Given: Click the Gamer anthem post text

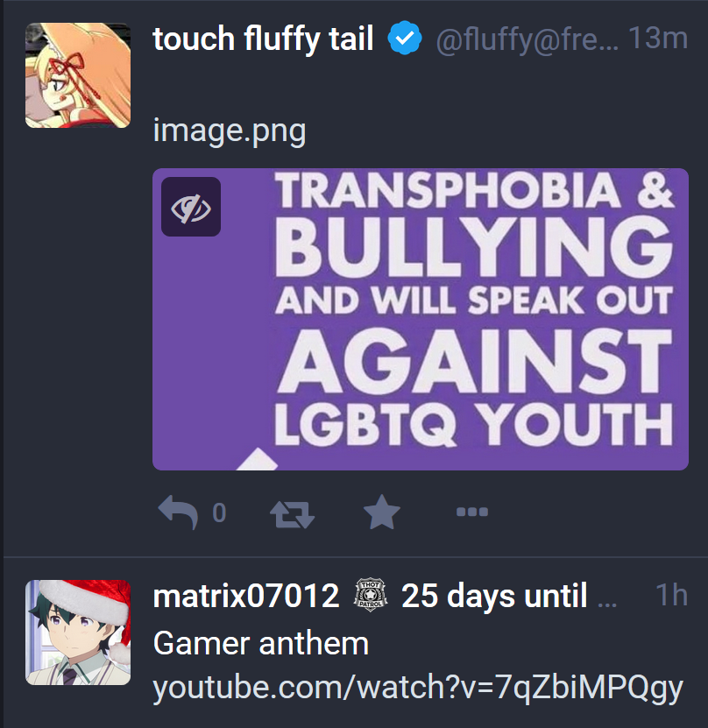Looking at the screenshot, I should point(261,644).
